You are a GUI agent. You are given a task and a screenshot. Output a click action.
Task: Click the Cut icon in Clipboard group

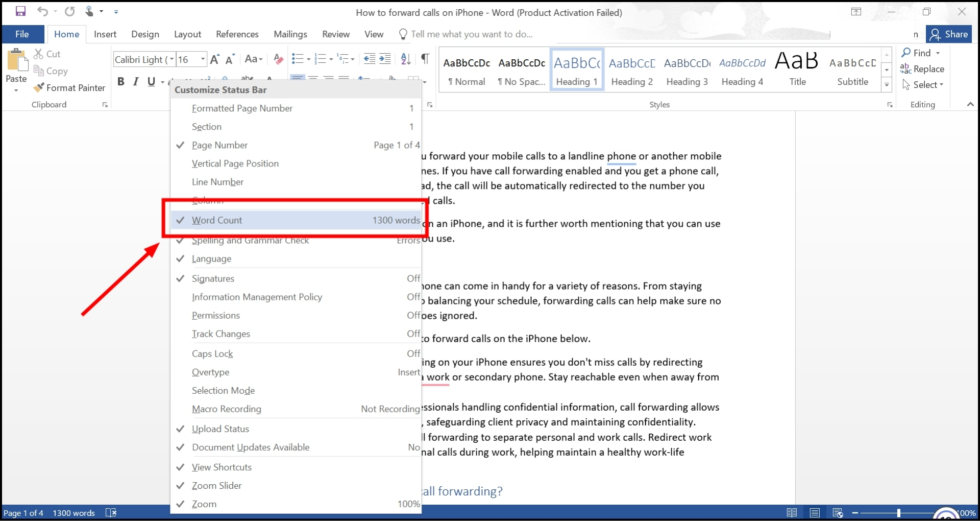pos(38,53)
